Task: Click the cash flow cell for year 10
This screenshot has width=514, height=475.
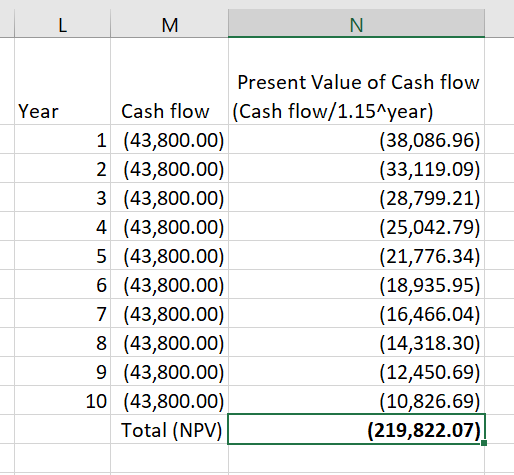Action: (x=169, y=400)
